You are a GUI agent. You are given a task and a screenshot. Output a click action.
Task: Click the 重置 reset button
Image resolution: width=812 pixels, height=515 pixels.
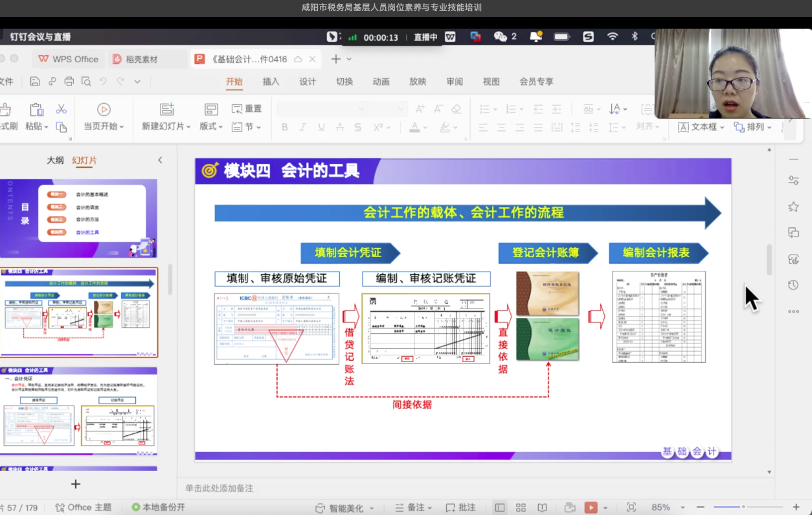(x=247, y=109)
